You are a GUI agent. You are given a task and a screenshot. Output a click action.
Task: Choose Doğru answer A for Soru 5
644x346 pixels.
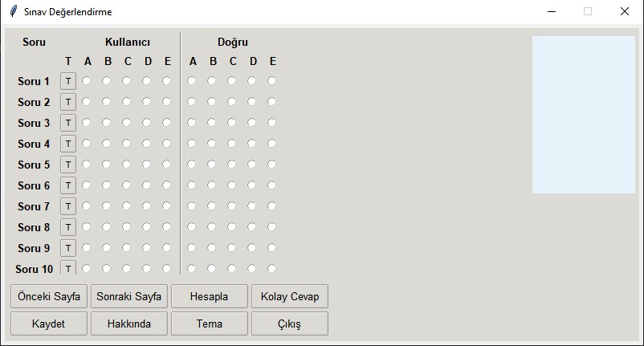click(192, 164)
